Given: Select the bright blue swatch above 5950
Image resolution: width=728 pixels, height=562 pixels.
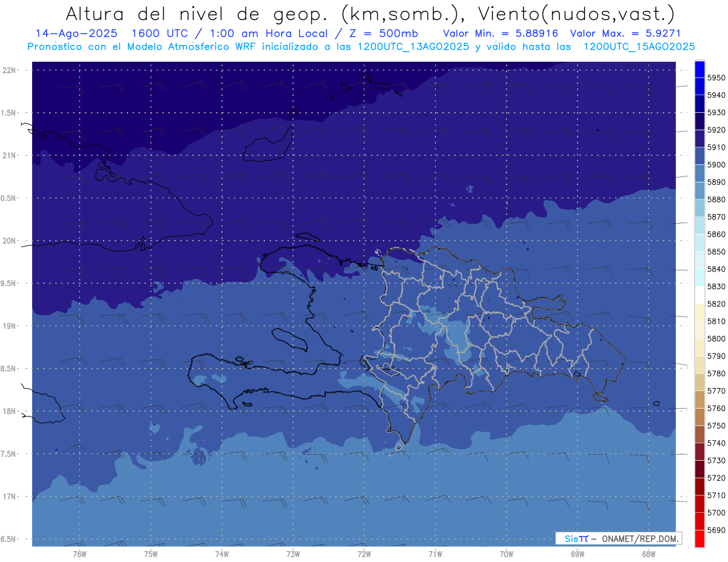Looking at the screenshot, I should 699,69.
